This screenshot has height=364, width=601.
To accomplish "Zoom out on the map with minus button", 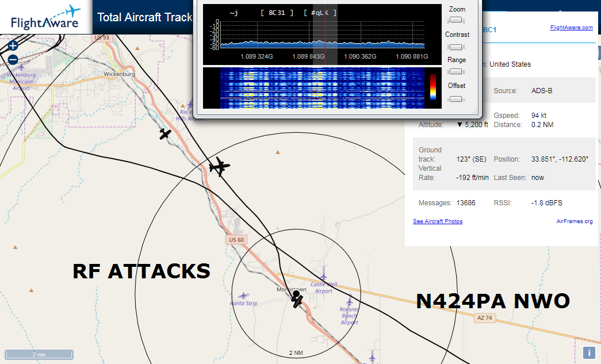I will [x=13, y=59].
